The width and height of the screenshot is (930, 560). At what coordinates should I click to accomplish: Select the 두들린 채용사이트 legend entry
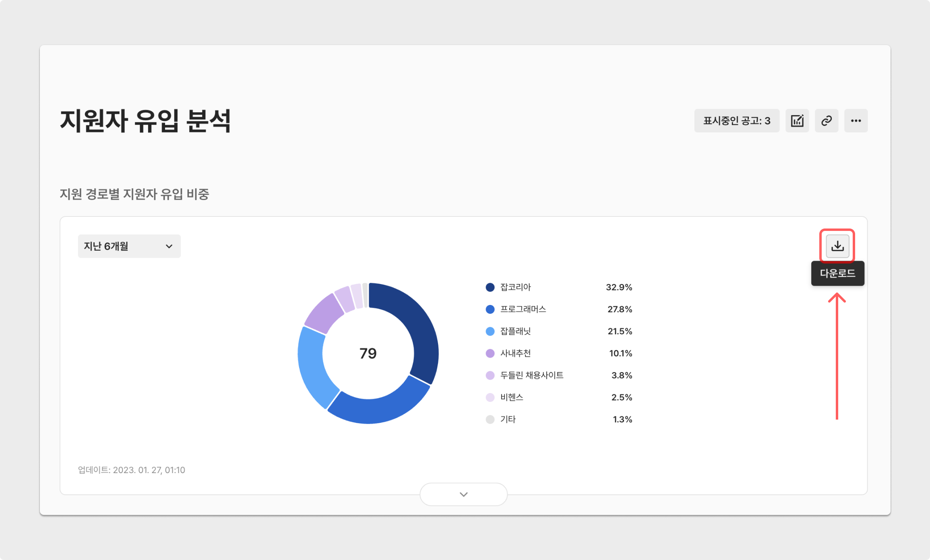531,375
